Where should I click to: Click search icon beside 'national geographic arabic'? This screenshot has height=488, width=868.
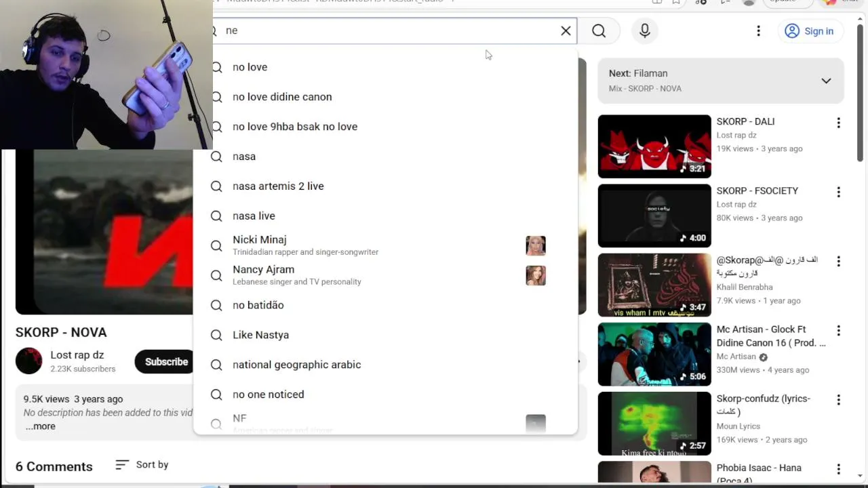(216, 365)
